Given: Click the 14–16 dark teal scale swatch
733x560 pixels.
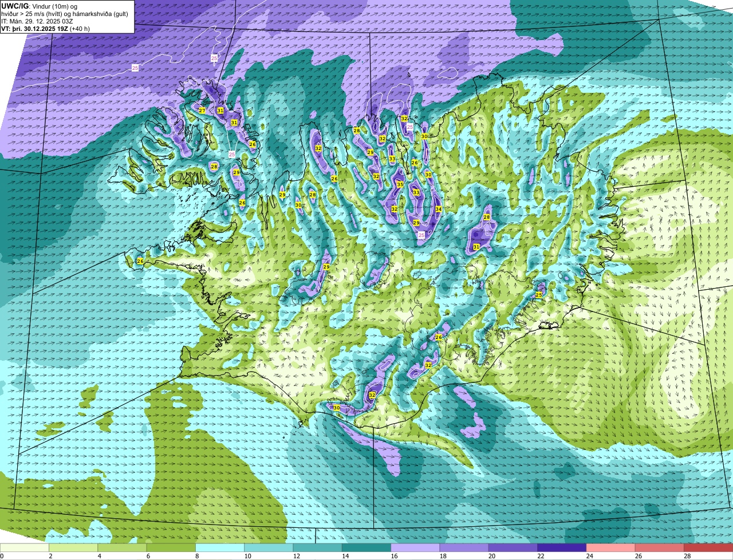Looking at the screenshot, I should tap(366, 548).
